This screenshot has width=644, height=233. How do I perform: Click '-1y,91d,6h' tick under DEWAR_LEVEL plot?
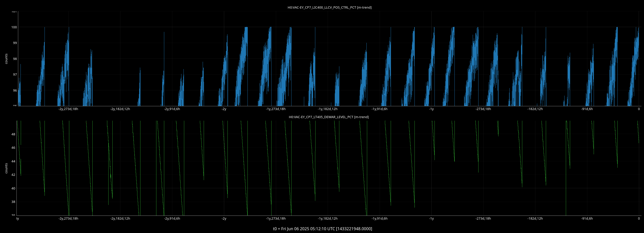click(x=380, y=219)
